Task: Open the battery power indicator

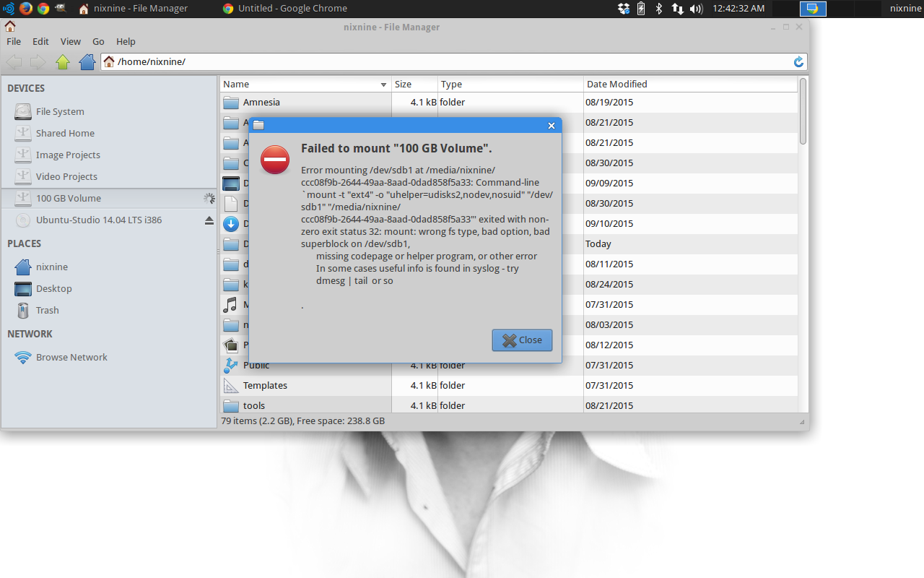Action: (641, 9)
